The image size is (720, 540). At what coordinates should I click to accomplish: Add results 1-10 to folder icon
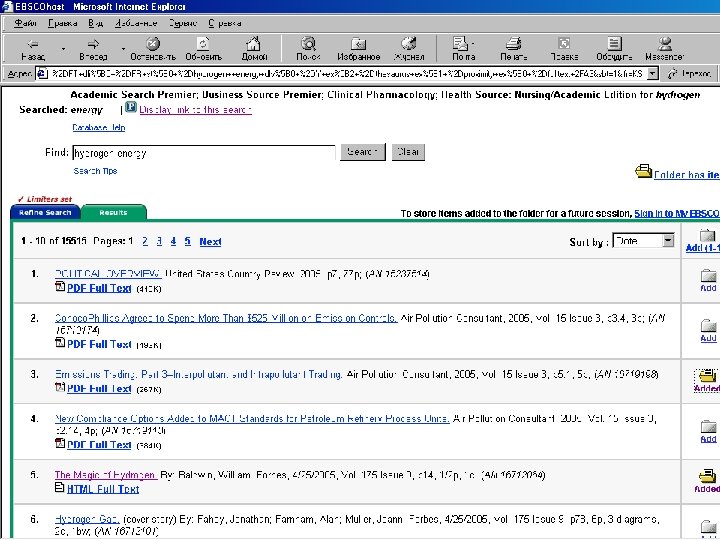pos(708,236)
